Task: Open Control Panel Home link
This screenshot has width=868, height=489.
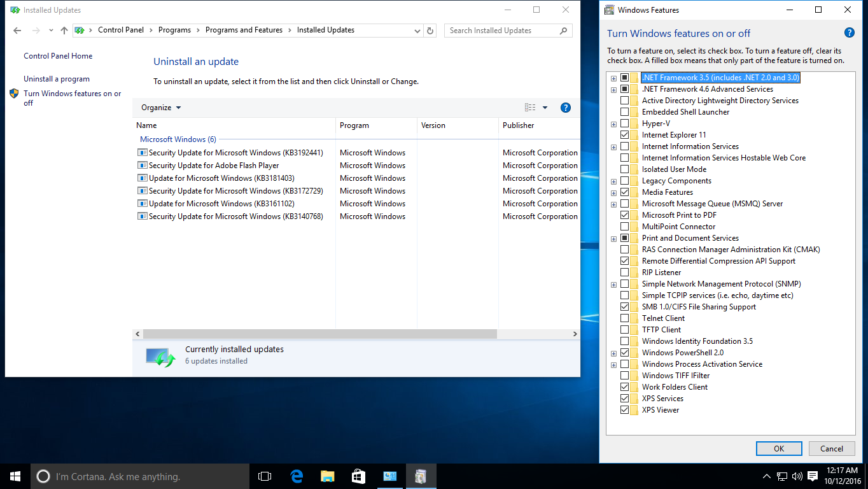Action: 58,56
